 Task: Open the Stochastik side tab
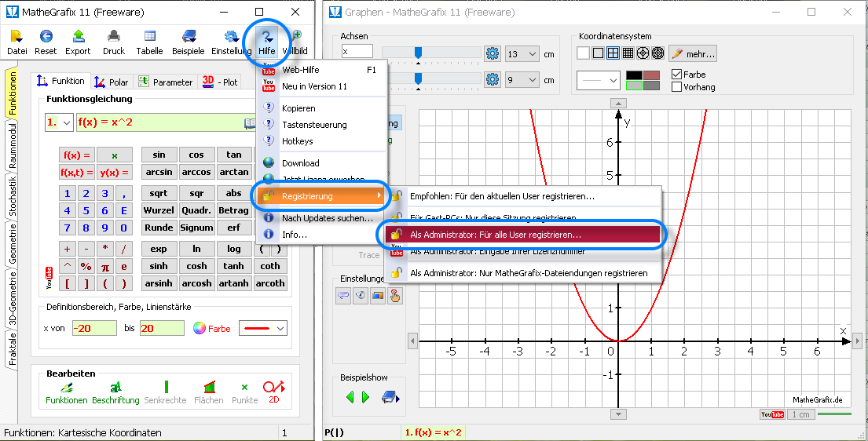coord(13,196)
